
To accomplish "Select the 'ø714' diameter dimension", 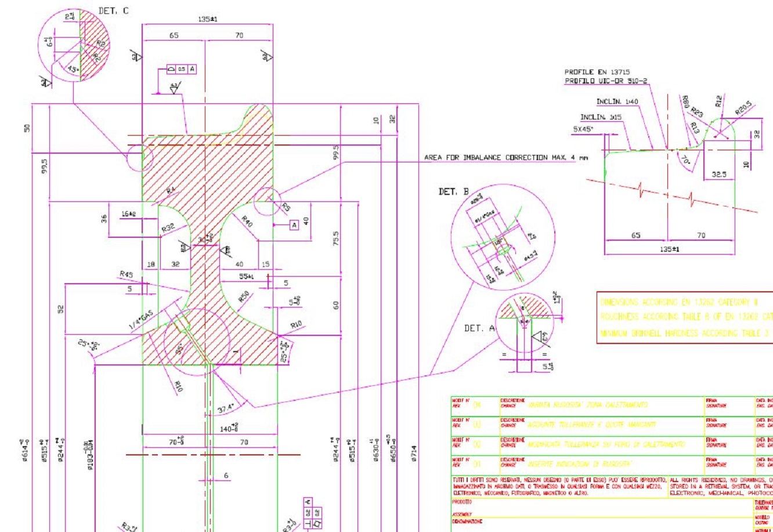I will (413, 454).
